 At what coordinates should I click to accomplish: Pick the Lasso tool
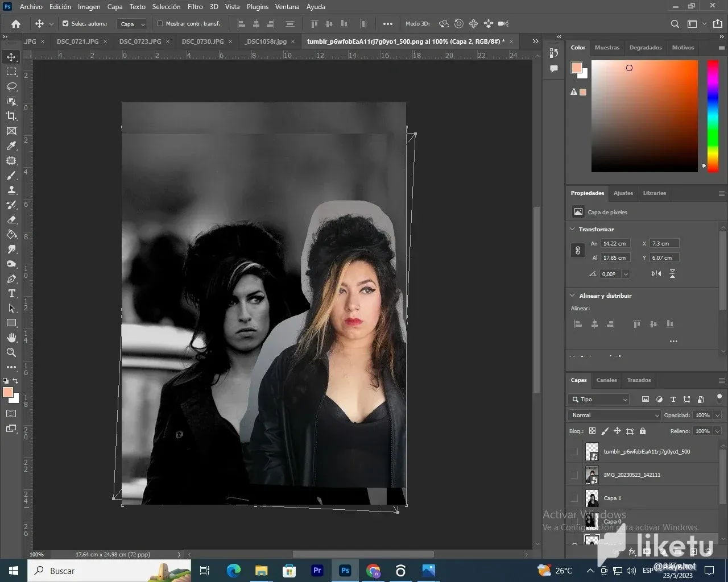11,86
